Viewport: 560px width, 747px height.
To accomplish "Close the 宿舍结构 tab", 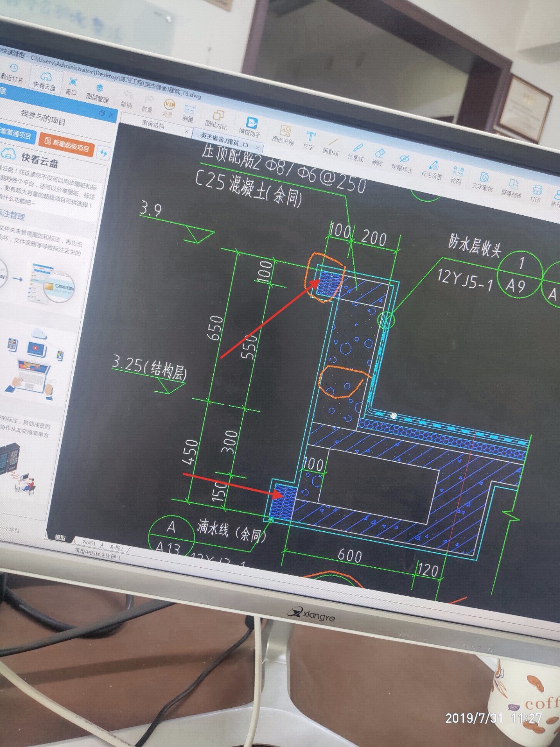I will click(x=186, y=132).
